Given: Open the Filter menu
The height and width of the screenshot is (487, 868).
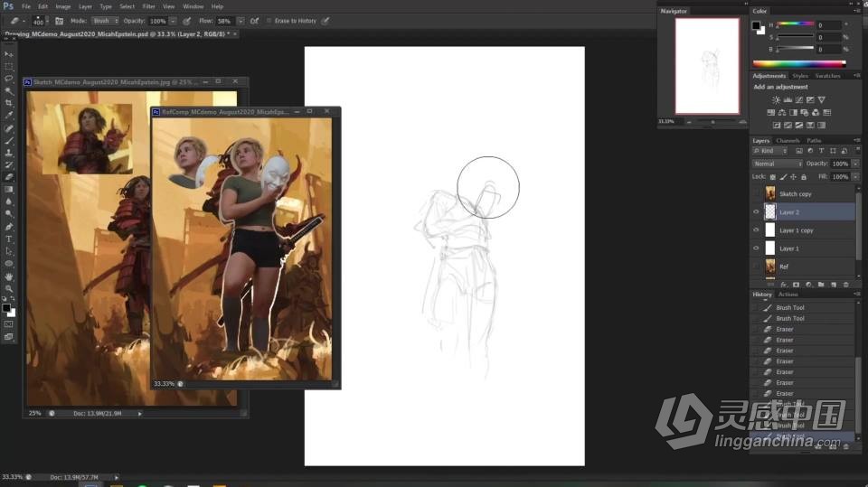Looking at the screenshot, I should coord(149,6).
